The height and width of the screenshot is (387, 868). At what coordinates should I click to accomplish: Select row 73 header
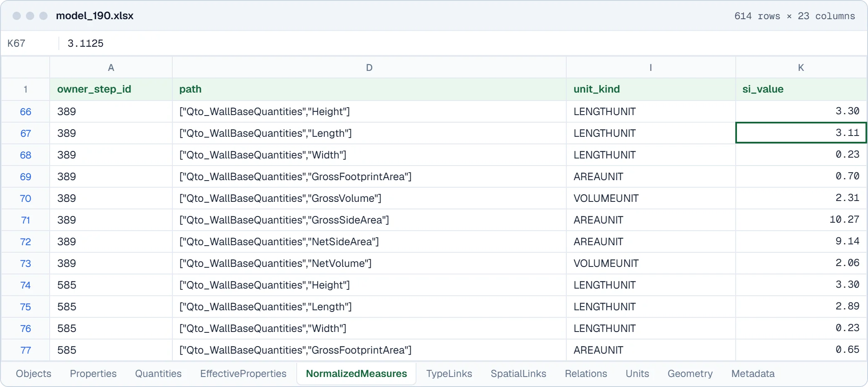(25, 264)
